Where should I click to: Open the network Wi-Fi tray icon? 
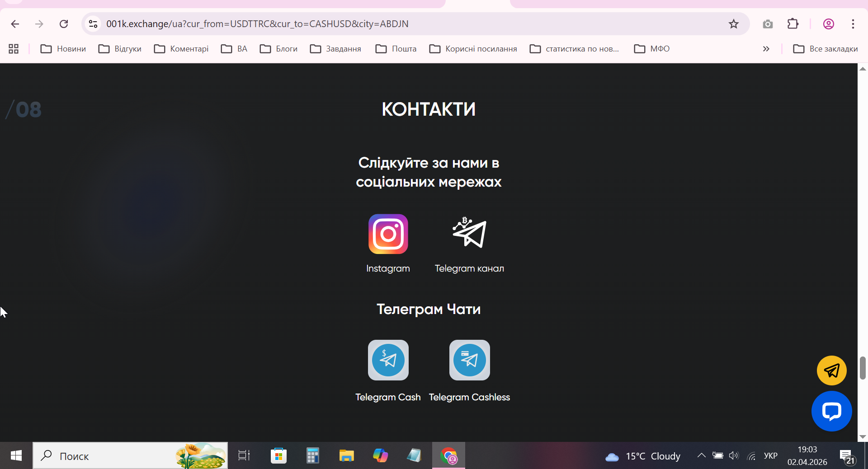tap(751, 456)
